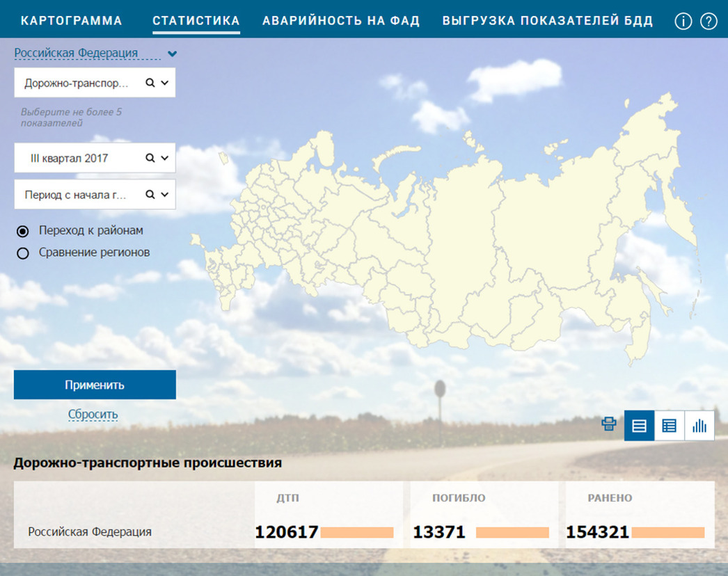Open the Выгрузка показателей БДД tab

[548, 21]
